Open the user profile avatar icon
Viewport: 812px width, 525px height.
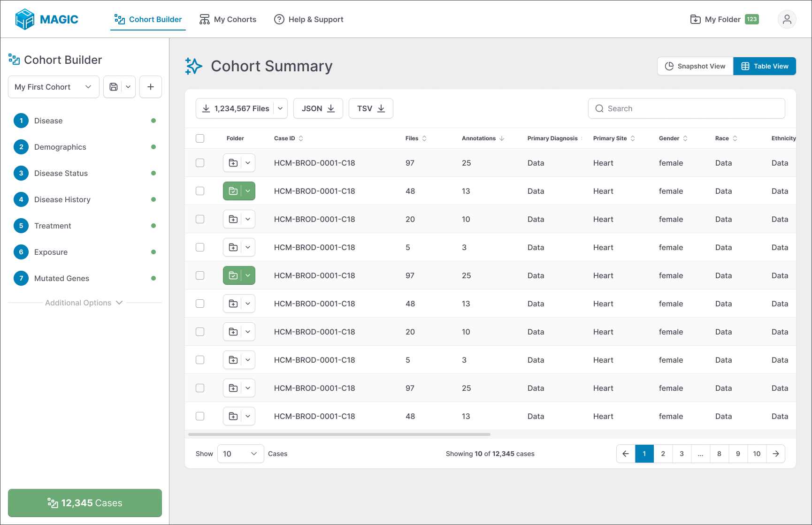click(x=787, y=19)
